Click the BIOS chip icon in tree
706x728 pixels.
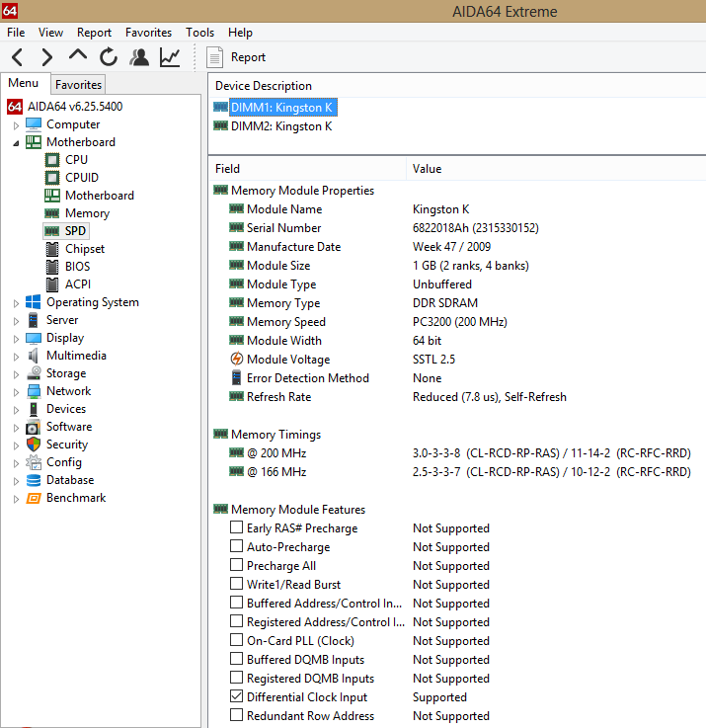52,267
